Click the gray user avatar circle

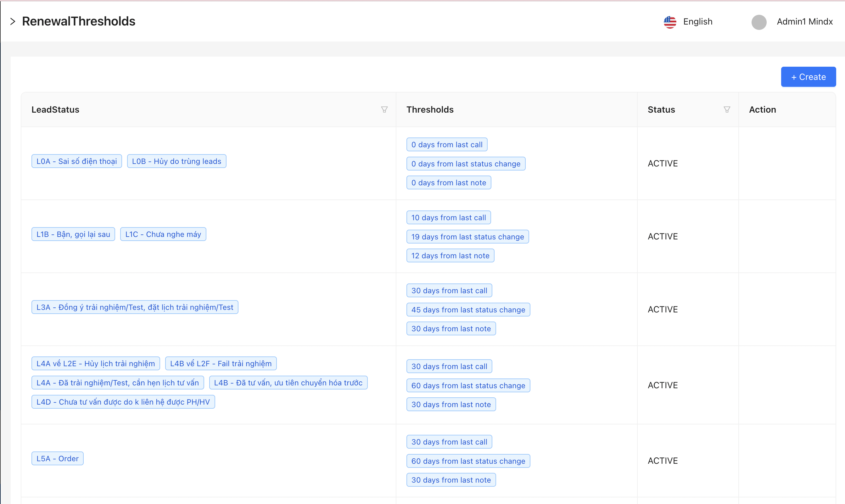pyautogui.click(x=759, y=22)
